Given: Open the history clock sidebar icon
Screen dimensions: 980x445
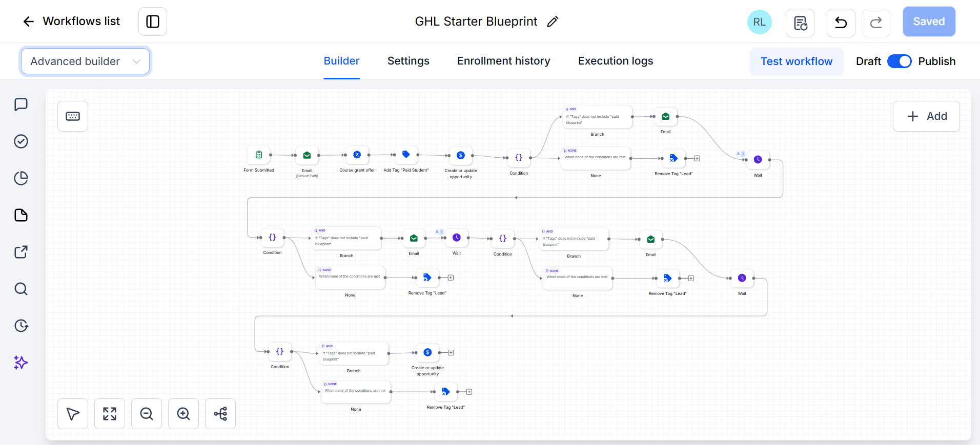Looking at the screenshot, I should point(21,326).
